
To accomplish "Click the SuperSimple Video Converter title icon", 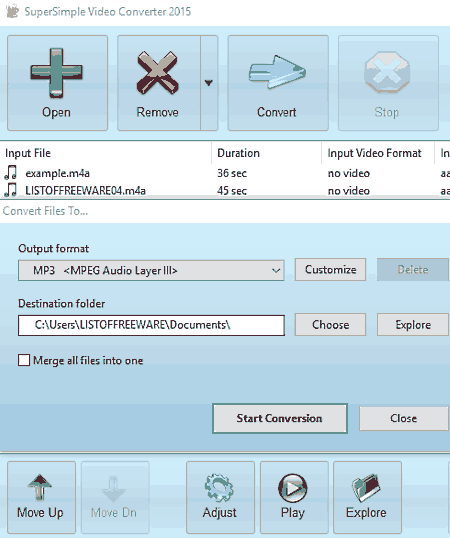I will pyautogui.click(x=12, y=11).
